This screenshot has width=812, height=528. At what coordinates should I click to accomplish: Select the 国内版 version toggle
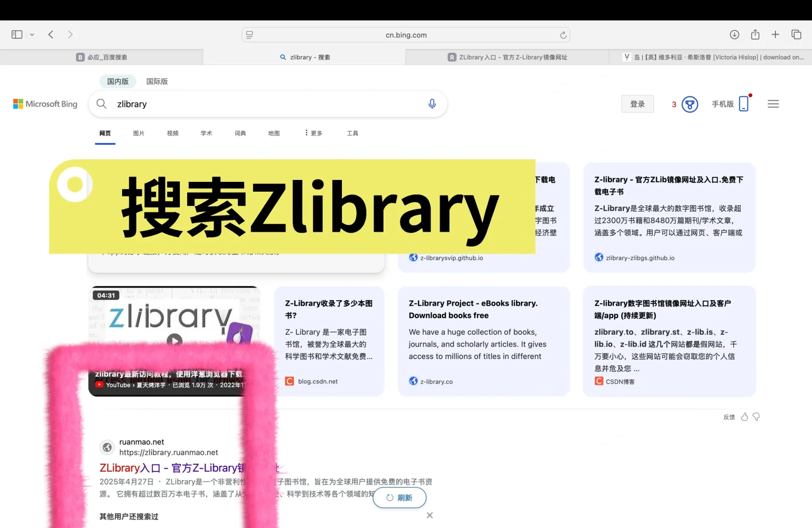118,82
